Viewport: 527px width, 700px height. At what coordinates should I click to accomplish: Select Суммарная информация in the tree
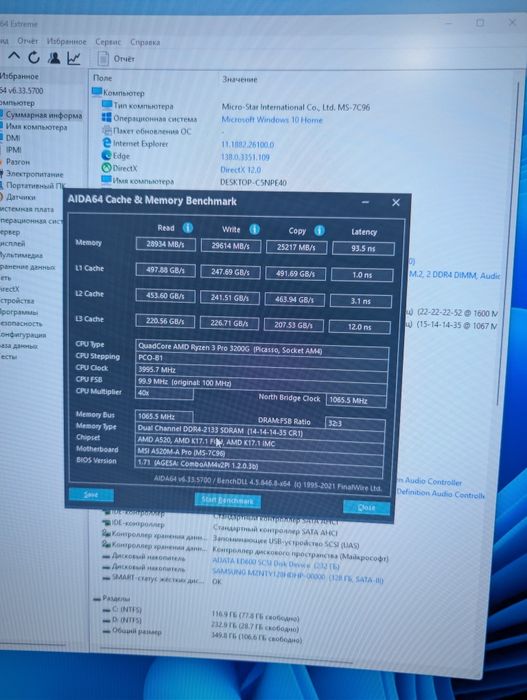42,115
